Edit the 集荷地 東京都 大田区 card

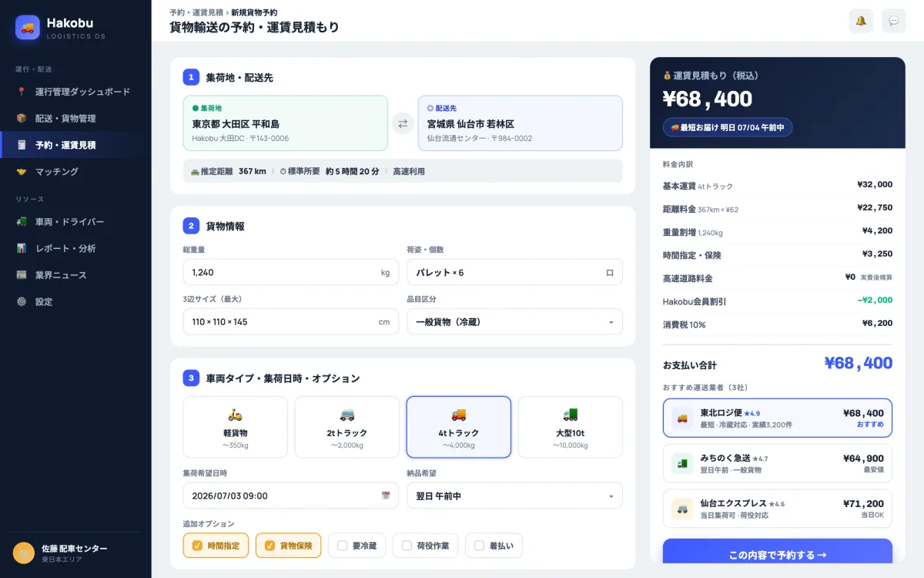coord(285,123)
